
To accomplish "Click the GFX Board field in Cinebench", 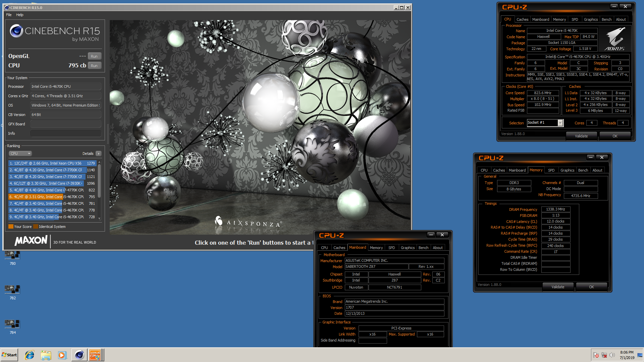I will [x=66, y=124].
